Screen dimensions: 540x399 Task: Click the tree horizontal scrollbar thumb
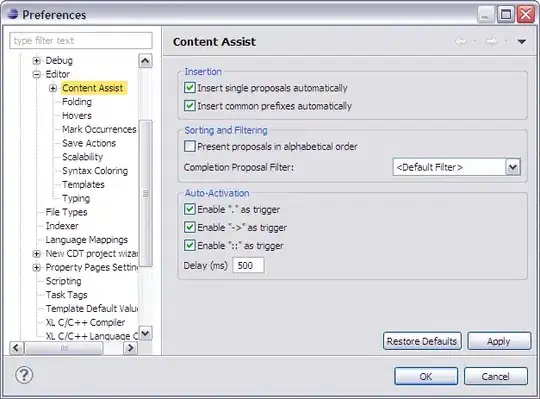[x=64, y=348]
